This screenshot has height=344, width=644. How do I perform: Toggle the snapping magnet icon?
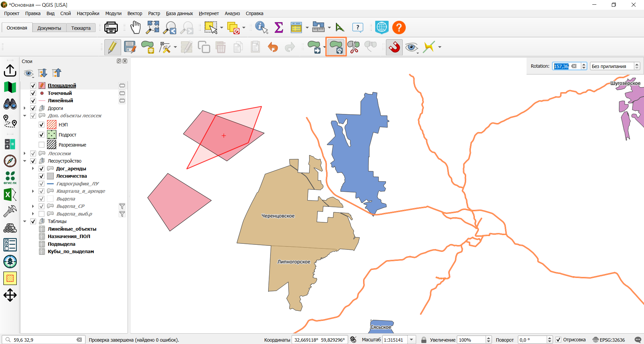[394, 47]
